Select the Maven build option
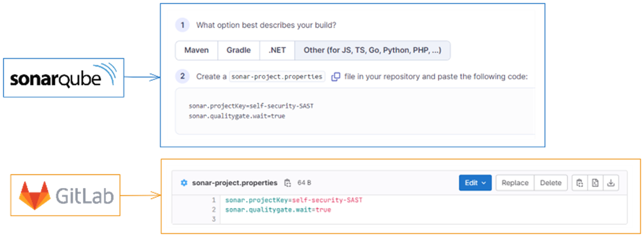Screen dimensions: 644x237 click(196, 50)
